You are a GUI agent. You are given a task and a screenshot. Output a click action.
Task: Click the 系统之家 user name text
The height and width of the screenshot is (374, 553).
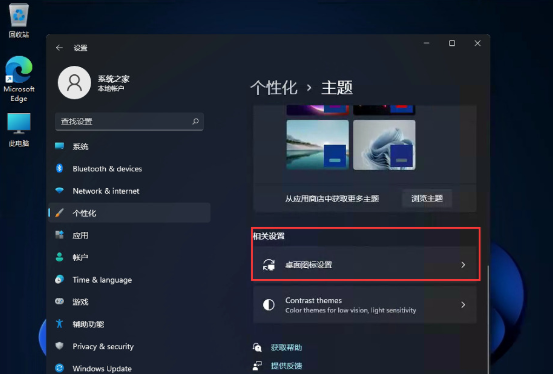point(113,79)
